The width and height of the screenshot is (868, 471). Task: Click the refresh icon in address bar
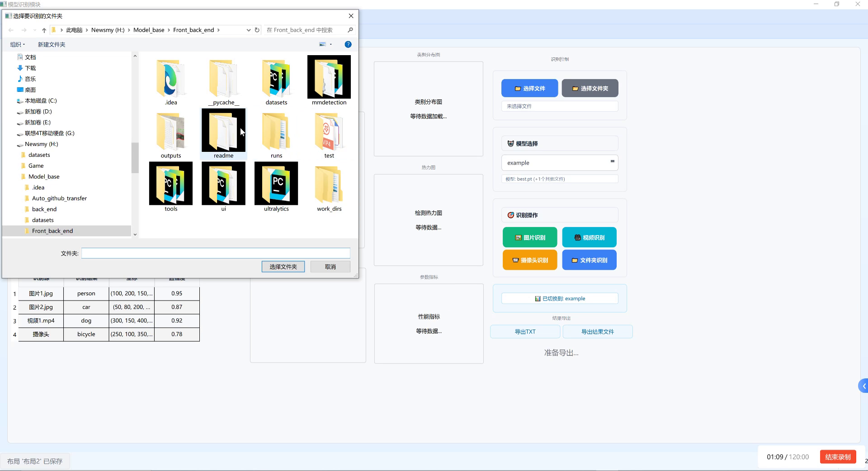(257, 30)
